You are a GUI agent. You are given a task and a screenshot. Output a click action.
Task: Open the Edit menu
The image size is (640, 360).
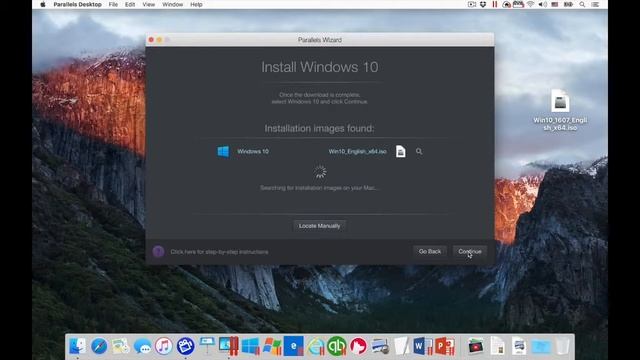(x=130, y=4)
